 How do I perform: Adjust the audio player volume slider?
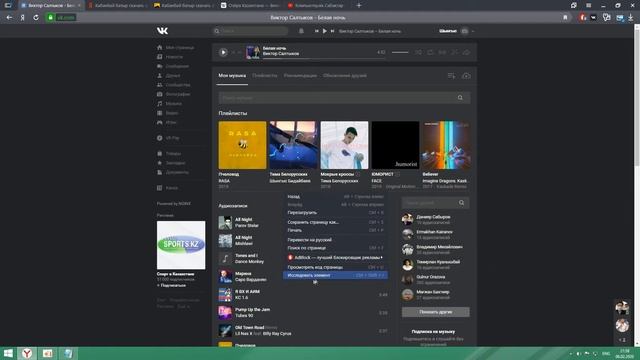pyautogui.click(x=400, y=52)
